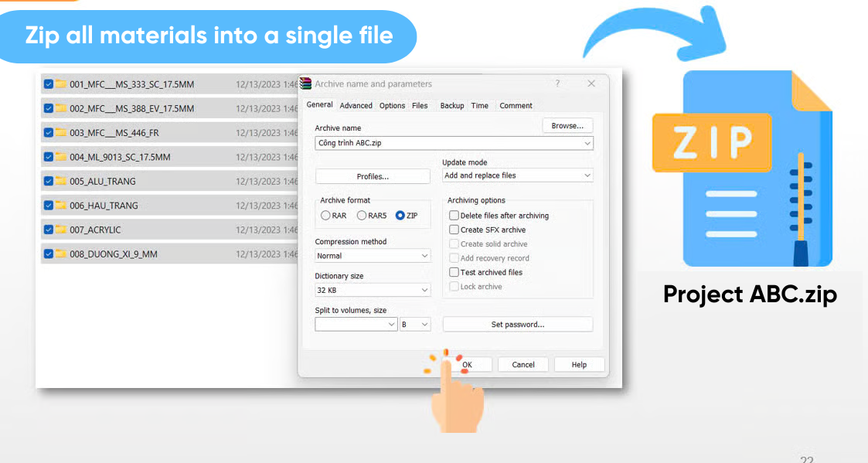
Task: Click the folder icon for 001_MFC__MS_333_SC_17.5MM
Action: pyautogui.click(x=60, y=84)
